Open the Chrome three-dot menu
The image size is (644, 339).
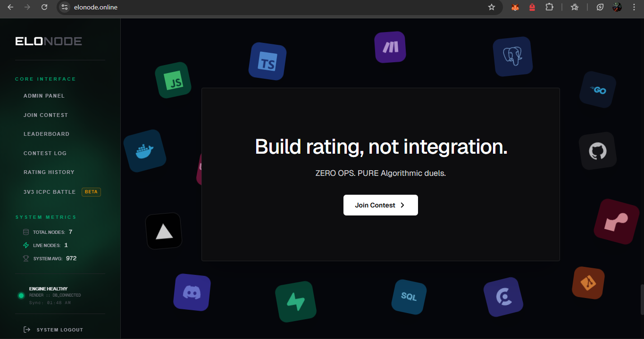[634, 7]
